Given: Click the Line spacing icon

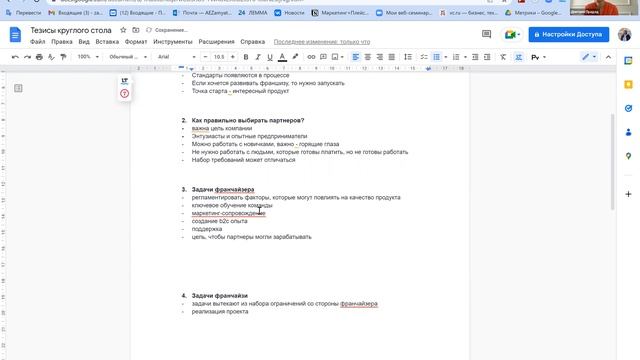Looking at the screenshot, I should [x=408, y=57].
